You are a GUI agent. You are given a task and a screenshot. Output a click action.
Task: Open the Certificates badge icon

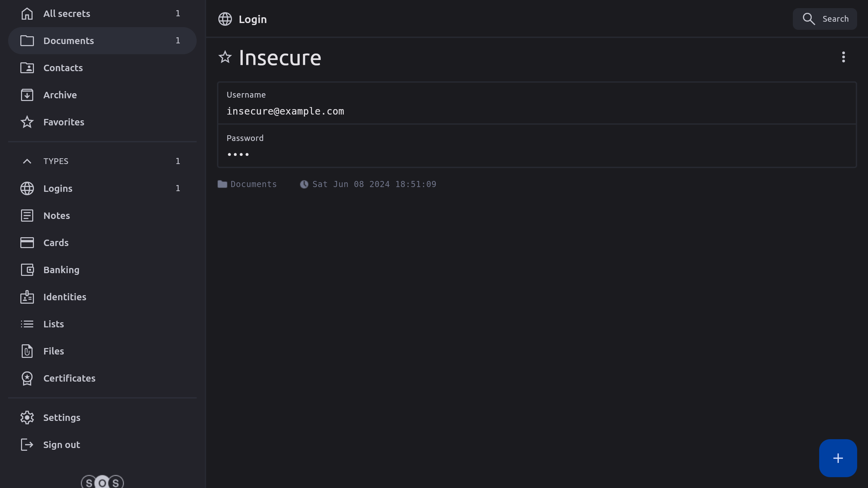[x=27, y=378]
